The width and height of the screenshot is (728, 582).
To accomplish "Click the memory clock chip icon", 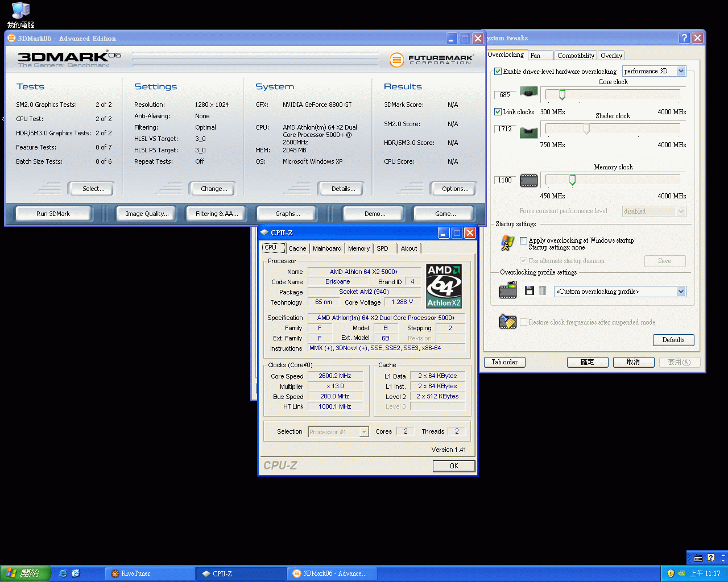I will point(529,181).
